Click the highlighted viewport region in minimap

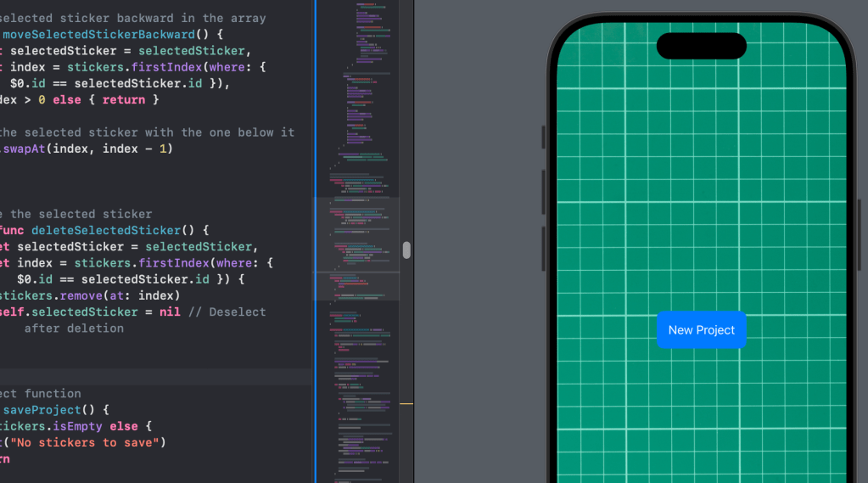356,248
